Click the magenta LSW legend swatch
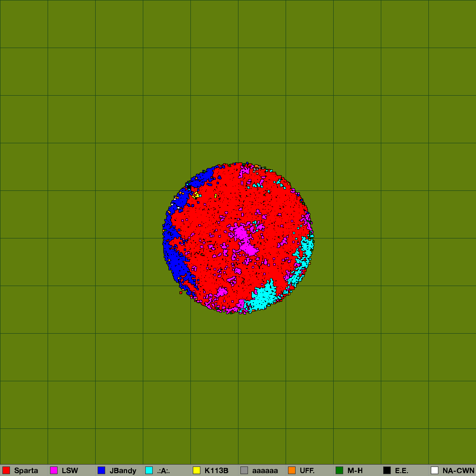Screen dimensions: 476x476 [54, 470]
